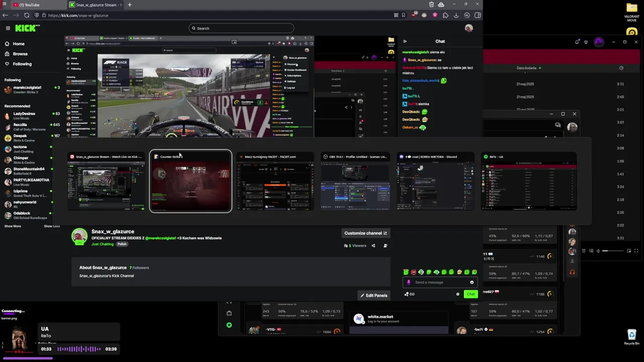The height and width of the screenshot is (362, 644).
Task: Open chat settings gear icon
Action: (x=458, y=294)
